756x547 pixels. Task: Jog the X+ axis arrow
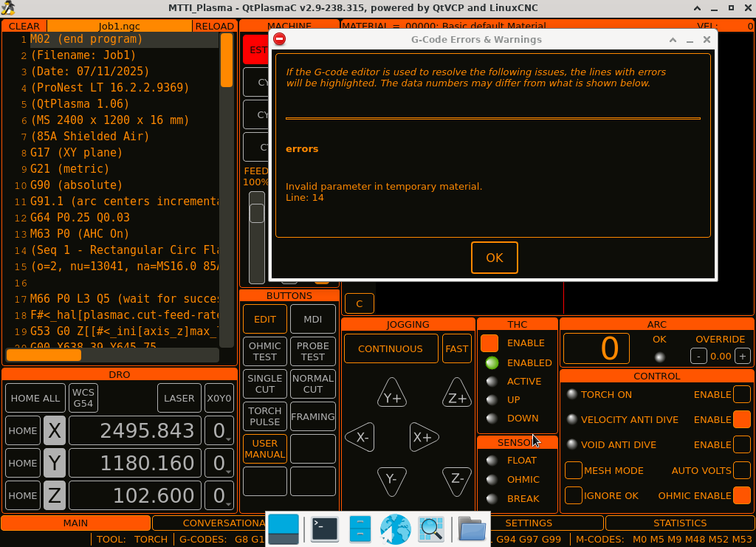(424, 437)
